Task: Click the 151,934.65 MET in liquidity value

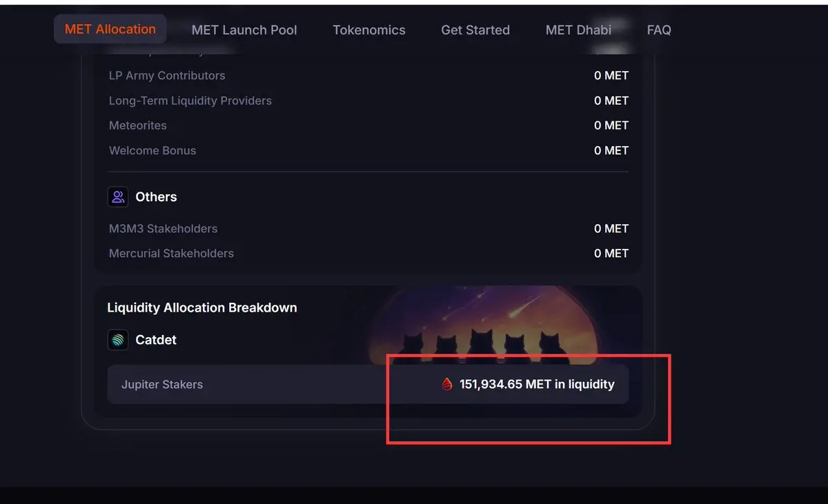Action: (x=537, y=385)
